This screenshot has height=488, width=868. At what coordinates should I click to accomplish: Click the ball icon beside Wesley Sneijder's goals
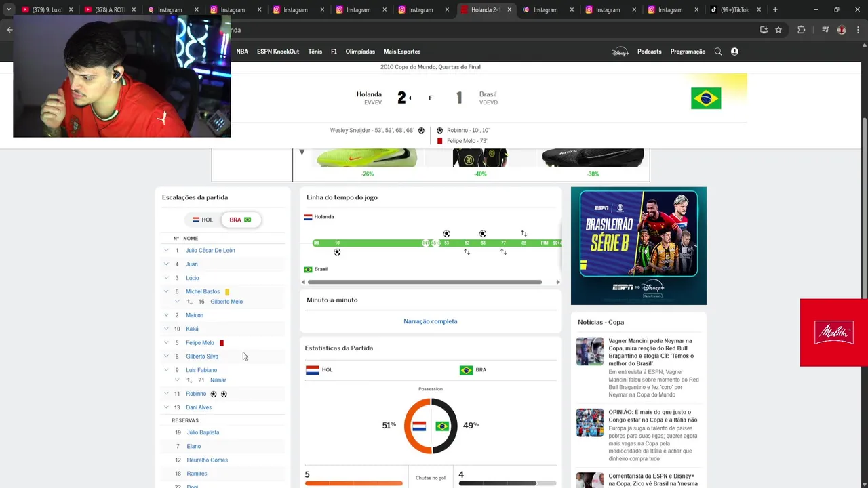[x=421, y=130]
